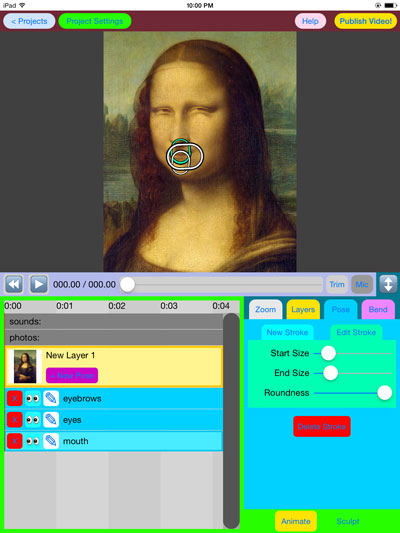Viewport: 400px width, 533px height.
Task: Toggle visibility of the eyes layer
Action: pyautogui.click(x=33, y=420)
